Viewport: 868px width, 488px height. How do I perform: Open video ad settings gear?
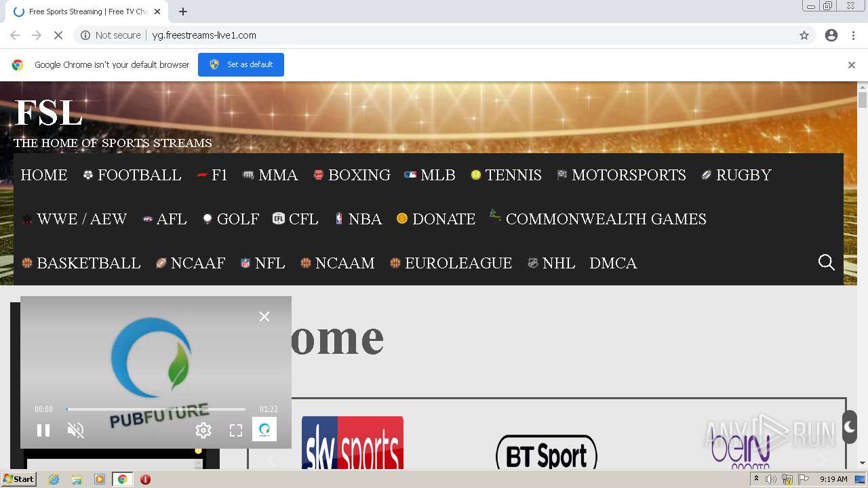click(203, 430)
